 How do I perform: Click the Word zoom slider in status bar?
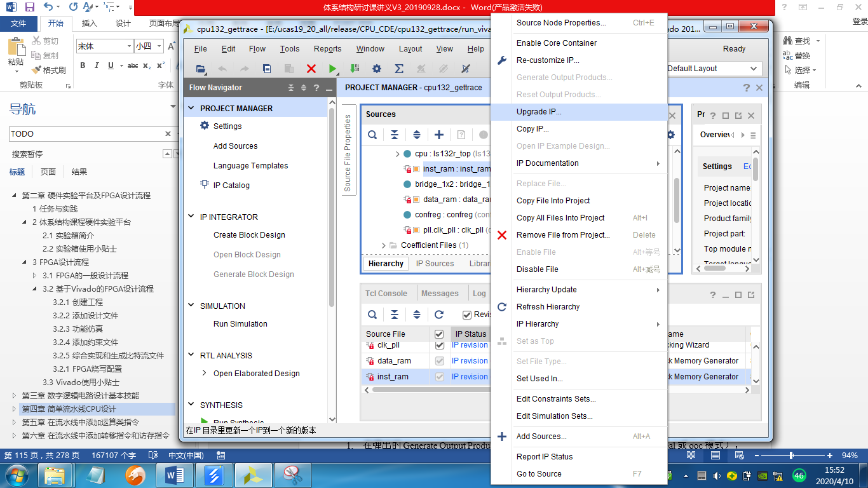[x=791, y=456]
